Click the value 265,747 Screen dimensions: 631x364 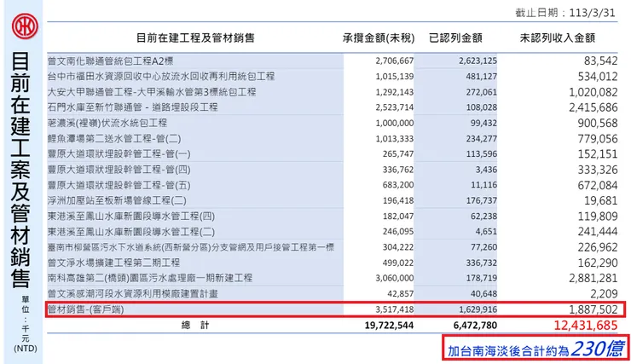(x=398, y=154)
